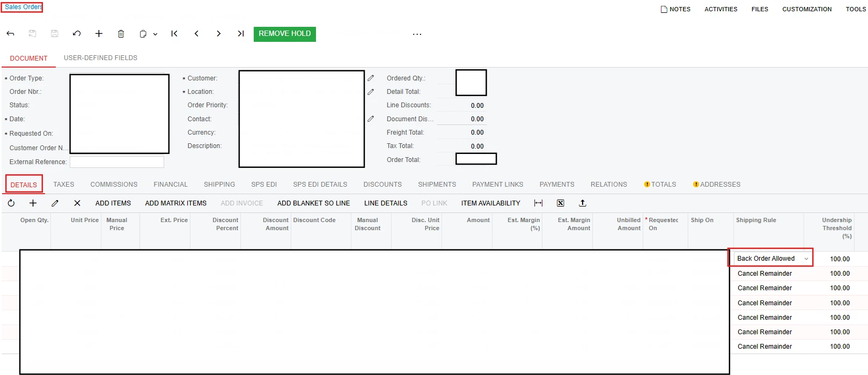Image resolution: width=868 pixels, height=375 pixels.
Task: Click Ship On column header
Action: (702, 220)
